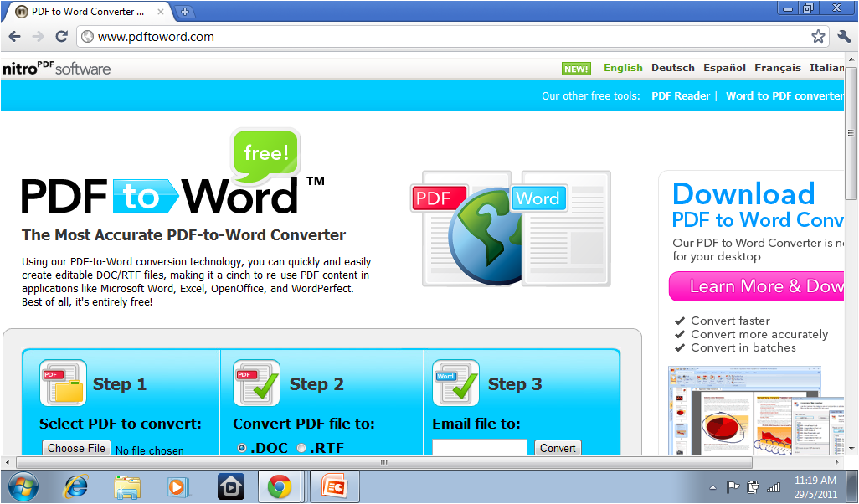Click the Choose File button
The width and height of the screenshot is (859, 504).
pos(77,448)
